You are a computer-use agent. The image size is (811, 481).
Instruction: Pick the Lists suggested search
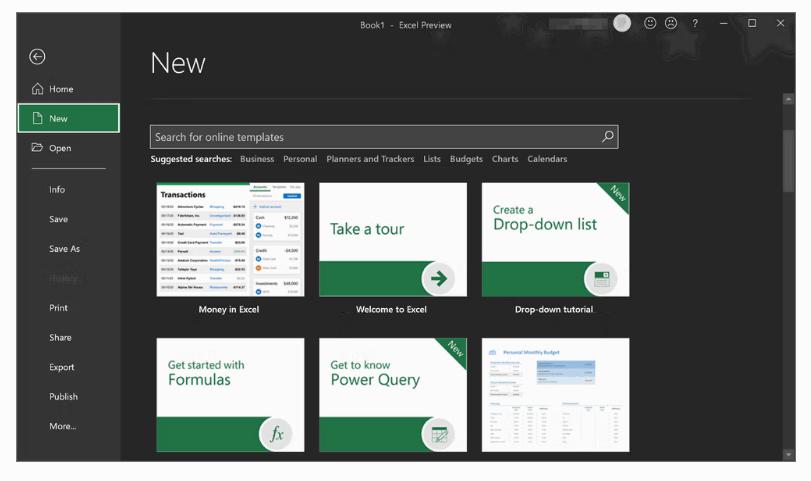click(432, 159)
